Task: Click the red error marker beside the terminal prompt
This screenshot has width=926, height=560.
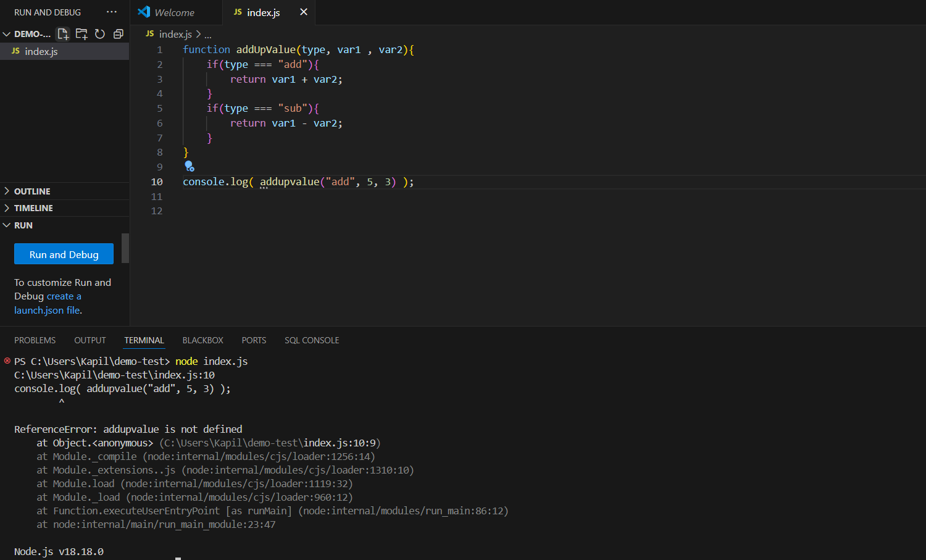Action: click(7, 361)
